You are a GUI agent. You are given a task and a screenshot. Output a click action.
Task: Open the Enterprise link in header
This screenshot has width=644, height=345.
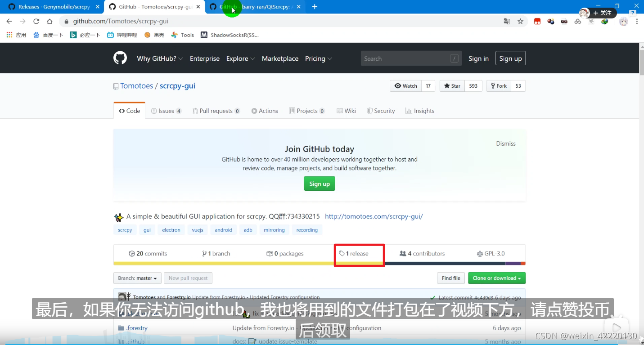(x=205, y=58)
